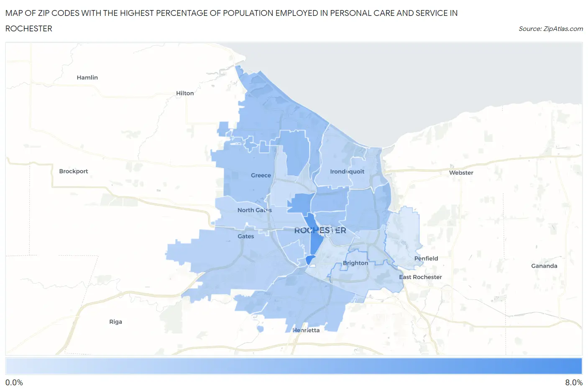The height and width of the screenshot is (392, 588).
Task: Open the Source: ZipAtlas.com credit
Action: (551, 28)
